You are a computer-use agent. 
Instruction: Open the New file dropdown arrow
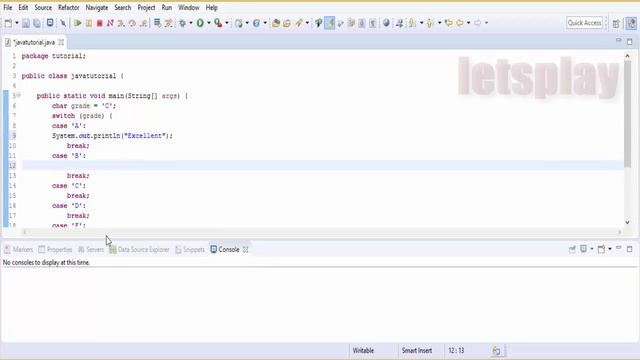click(17, 23)
